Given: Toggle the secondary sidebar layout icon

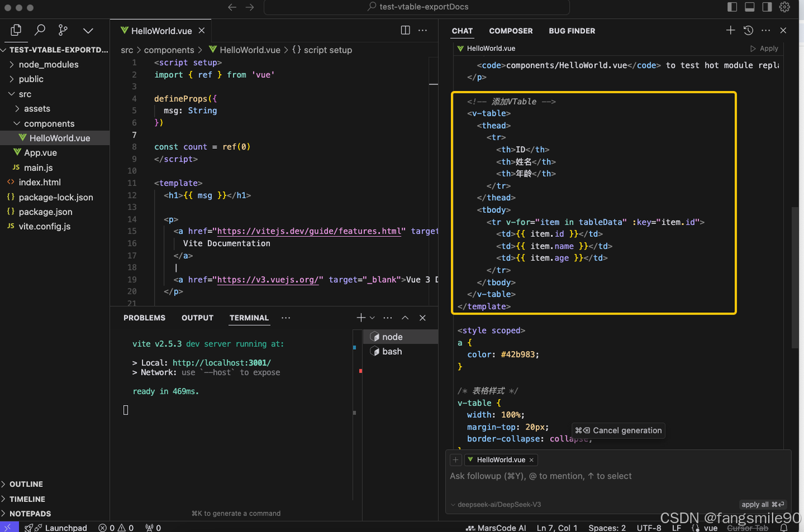Looking at the screenshot, I should pyautogui.click(x=767, y=7).
